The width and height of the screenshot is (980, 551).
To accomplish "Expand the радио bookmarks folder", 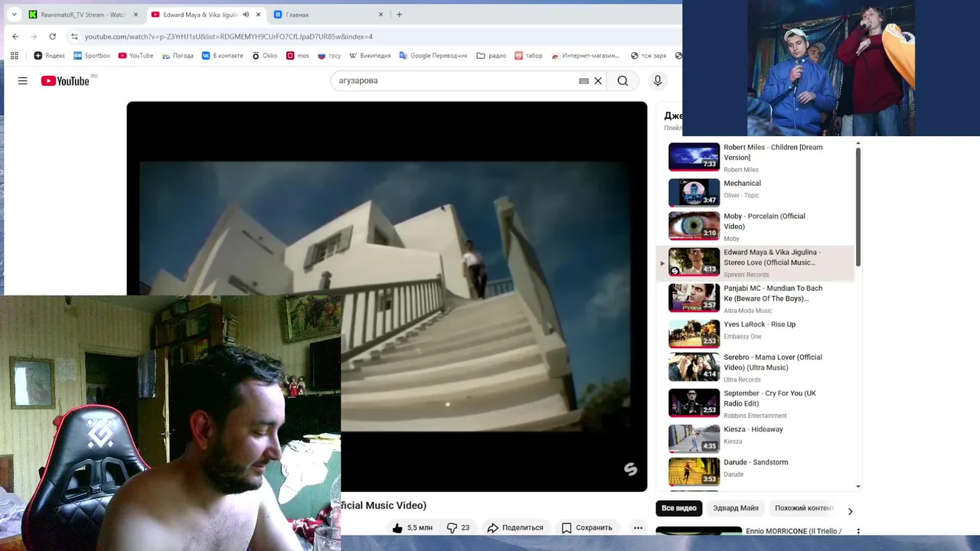I will [x=491, y=55].
